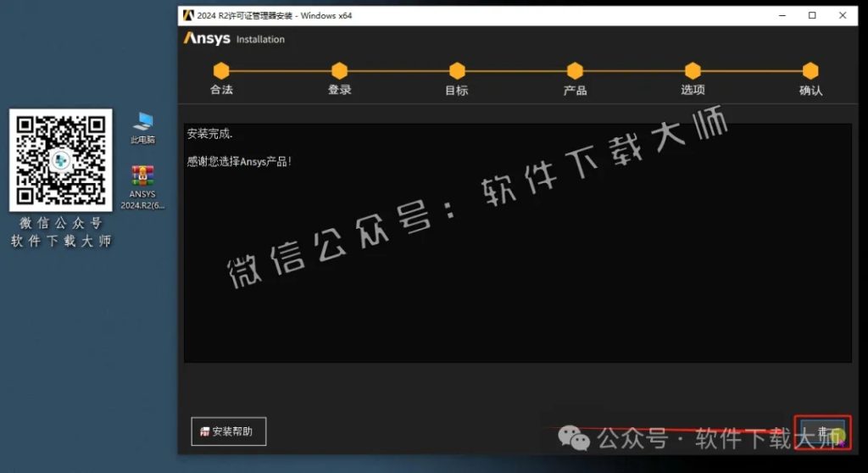The width and height of the screenshot is (868, 473).
Task: Select the 产品 step hexagon
Action: [576, 71]
